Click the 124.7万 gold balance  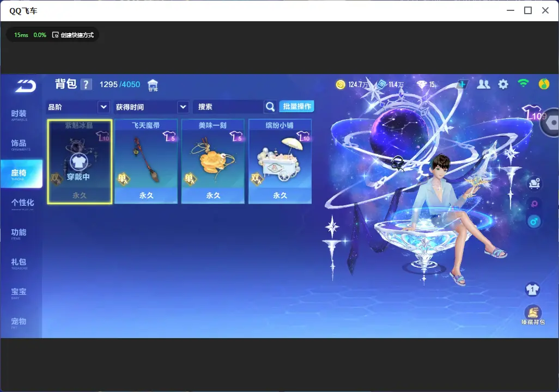pyautogui.click(x=358, y=84)
